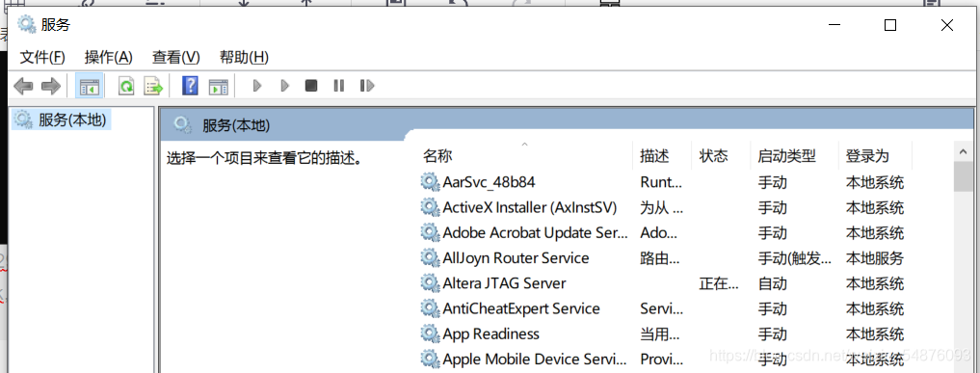The height and width of the screenshot is (373, 980).
Task: Click the Restart service icon
Action: coord(367,86)
